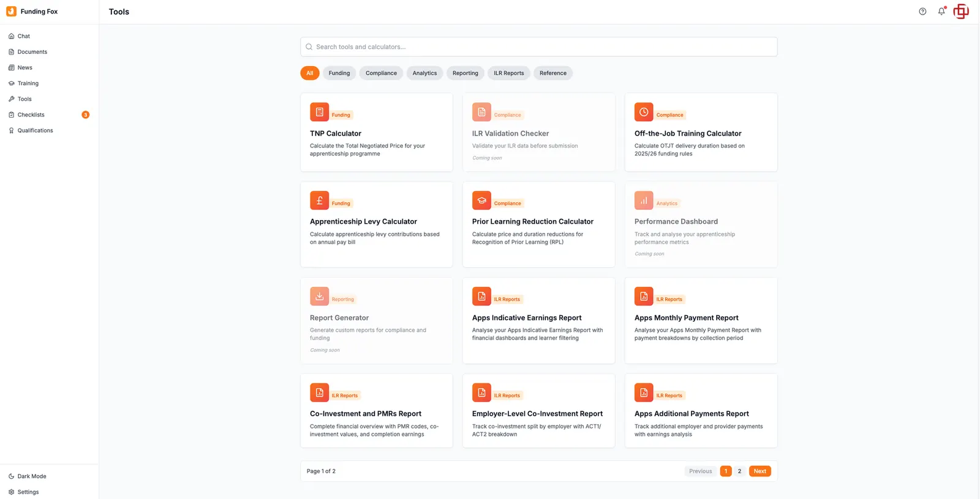Click Coming soon under ILR Validation Checker

pyautogui.click(x=487, y=158)
